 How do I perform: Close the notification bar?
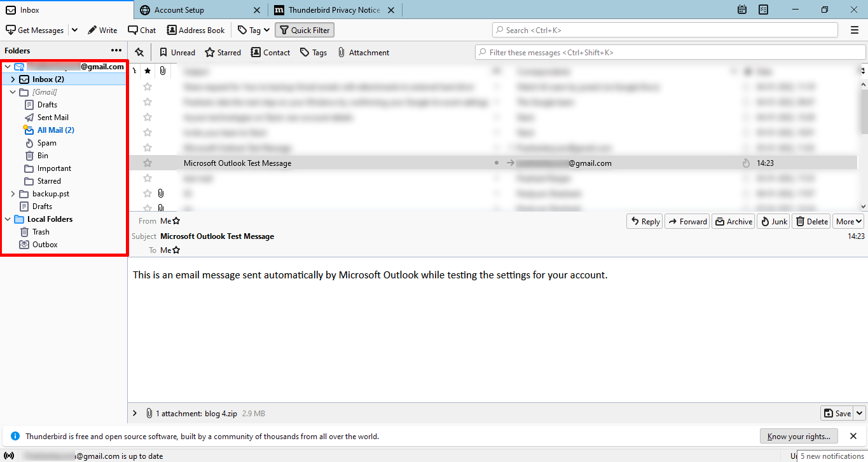click(x=854, y=436)
